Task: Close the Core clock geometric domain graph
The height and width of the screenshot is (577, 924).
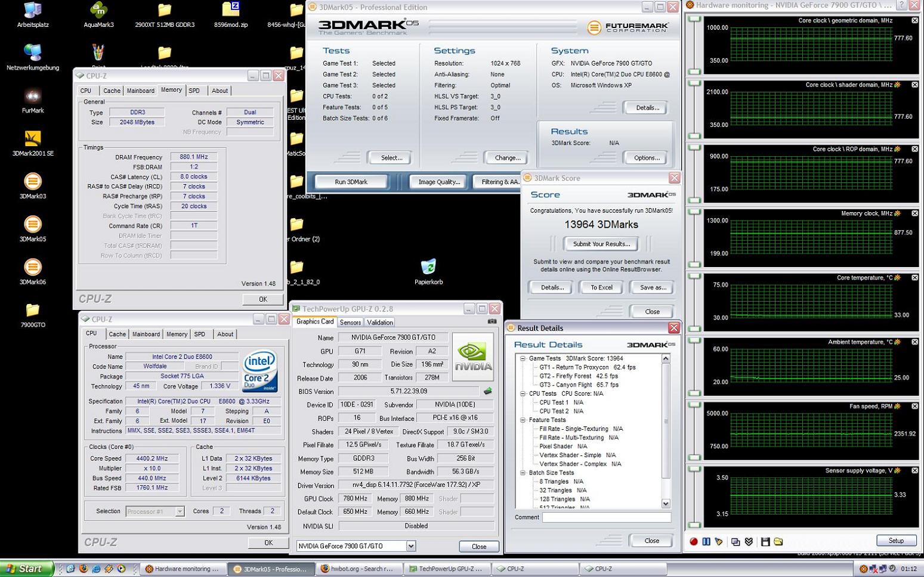Action: (x=914, y=20)
